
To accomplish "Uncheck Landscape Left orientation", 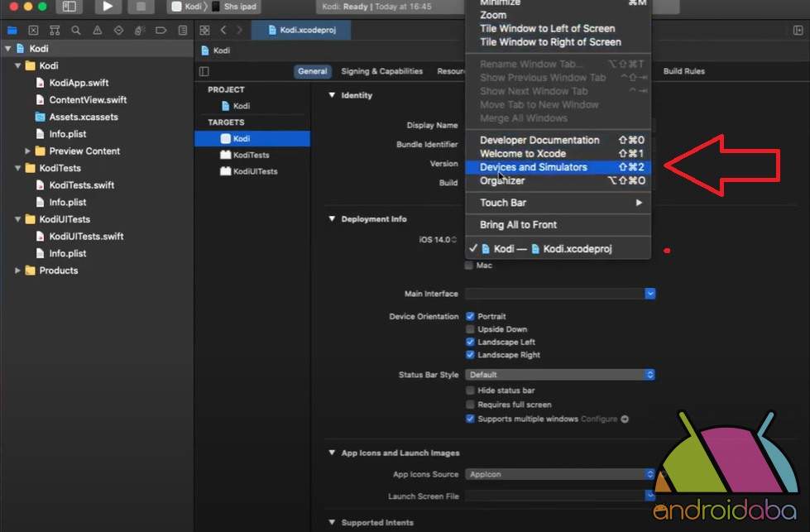I will tap(470, 342).
